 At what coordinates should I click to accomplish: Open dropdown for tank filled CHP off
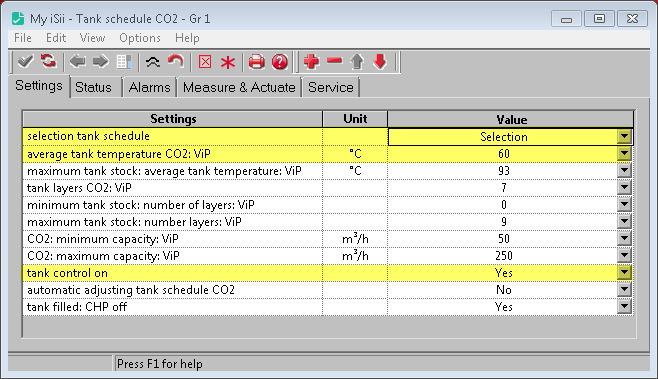pos(624,307)
